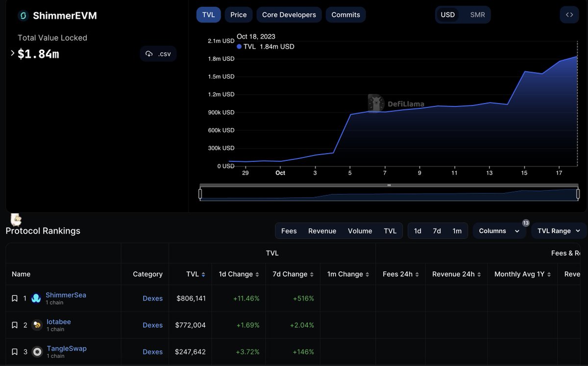The image size is (588, 366).
Task: Click the +2.04% 7d change value
Action: coord(302,325)
